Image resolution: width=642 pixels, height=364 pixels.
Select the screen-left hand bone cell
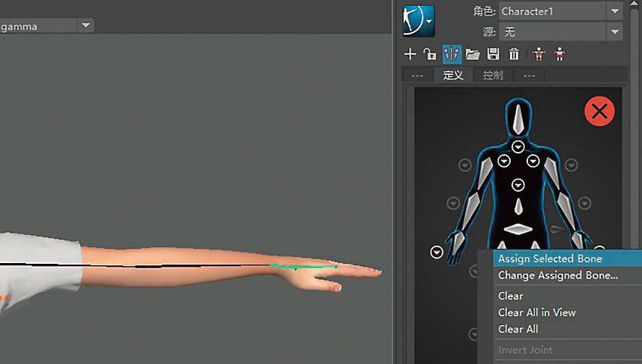pyautogui.click(x=458, y=242)
